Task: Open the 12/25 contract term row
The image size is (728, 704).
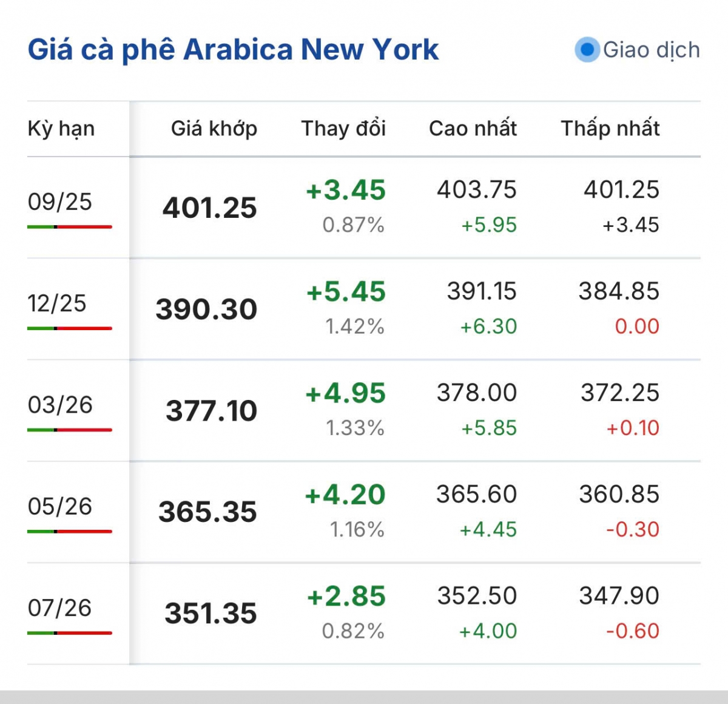Action: coord(364,309)
